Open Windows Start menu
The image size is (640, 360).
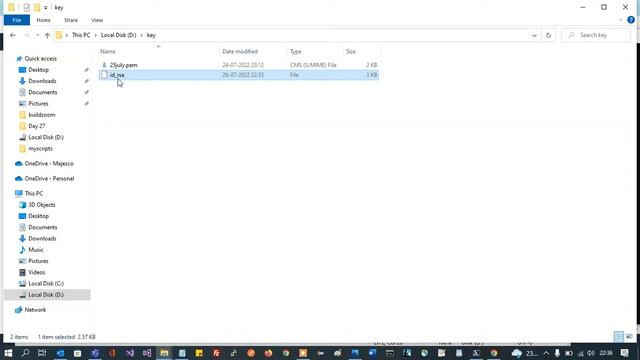click(8, 353)
